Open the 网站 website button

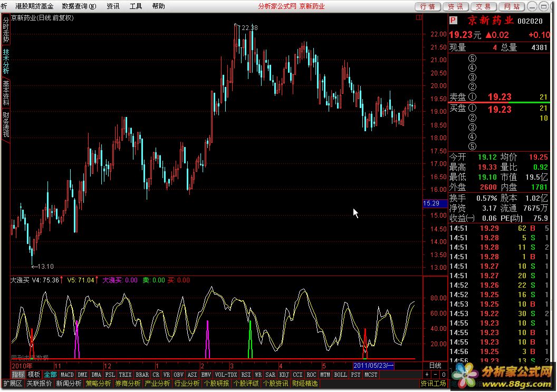[512, 6]
